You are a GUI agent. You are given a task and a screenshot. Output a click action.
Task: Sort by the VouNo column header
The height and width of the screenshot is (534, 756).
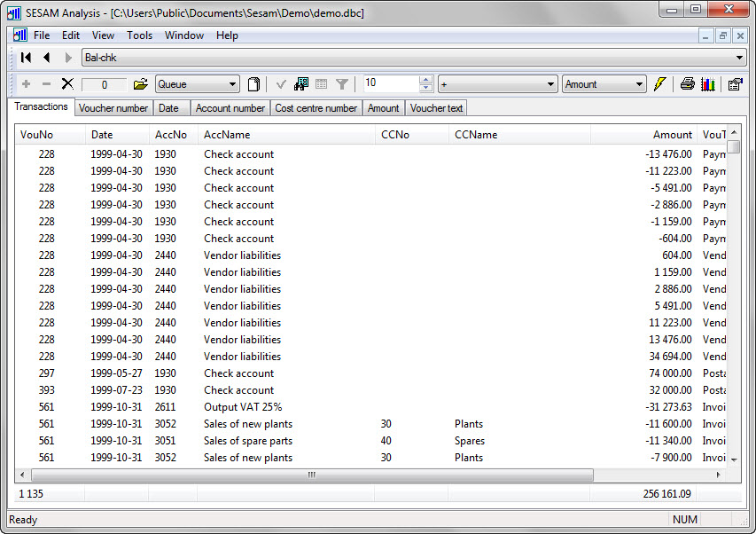point(51,135)
